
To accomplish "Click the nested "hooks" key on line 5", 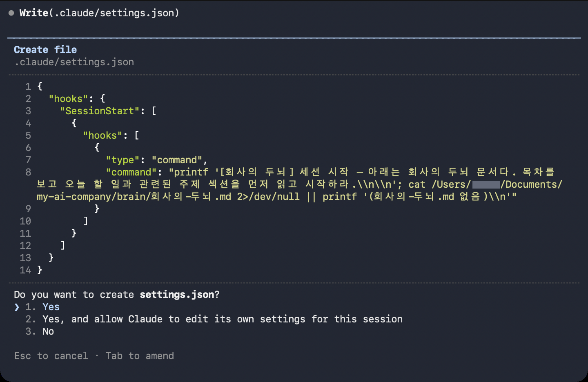I will coord(102,135).
